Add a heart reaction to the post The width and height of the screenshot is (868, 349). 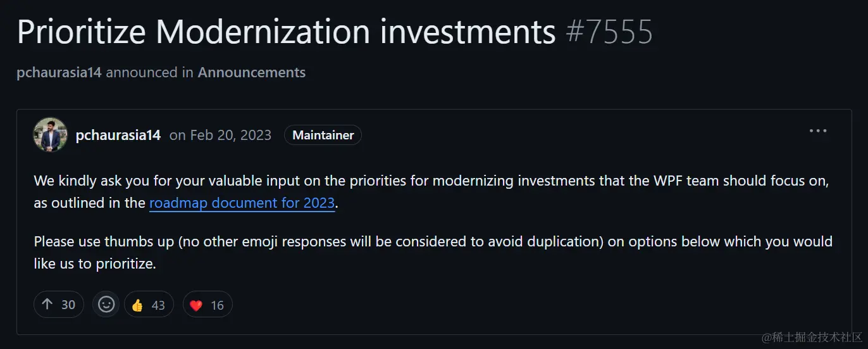point(208,305)
